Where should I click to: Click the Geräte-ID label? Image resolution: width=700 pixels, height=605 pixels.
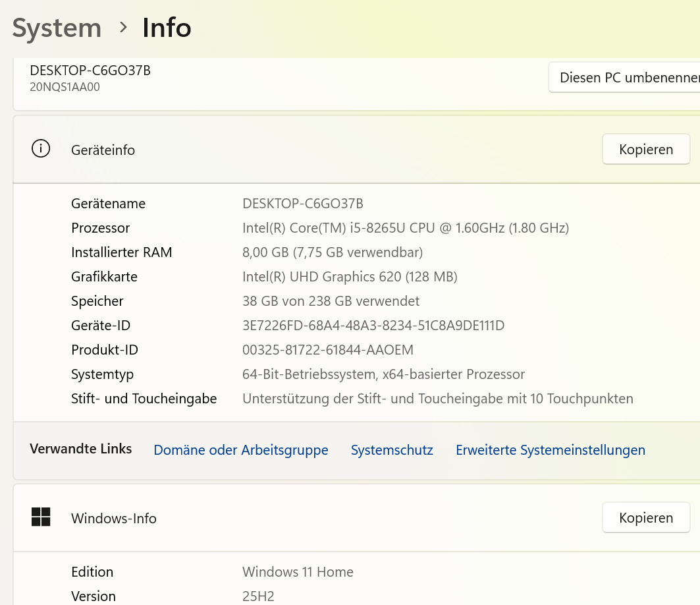click(x=101, y=326)
